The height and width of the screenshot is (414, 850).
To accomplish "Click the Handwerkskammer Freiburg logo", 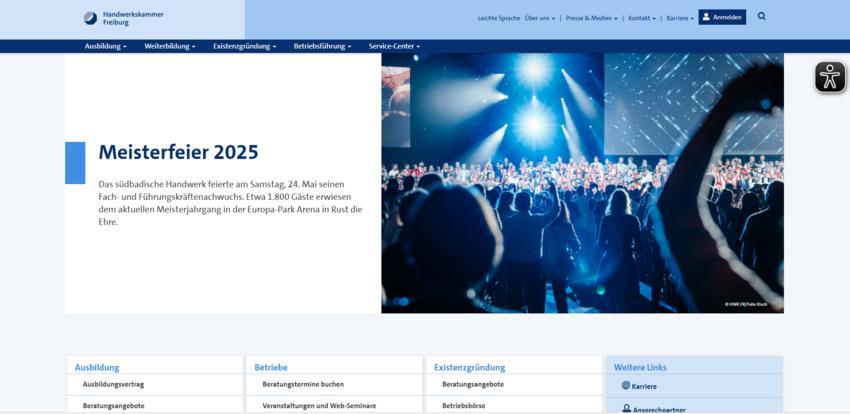I will pyautogui.click(x=123, y=18).
